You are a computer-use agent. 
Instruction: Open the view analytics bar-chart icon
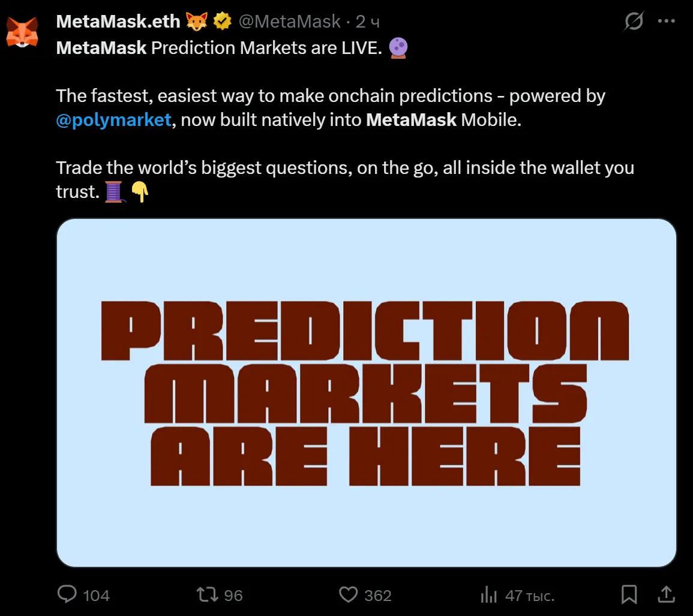coord(488,594)
